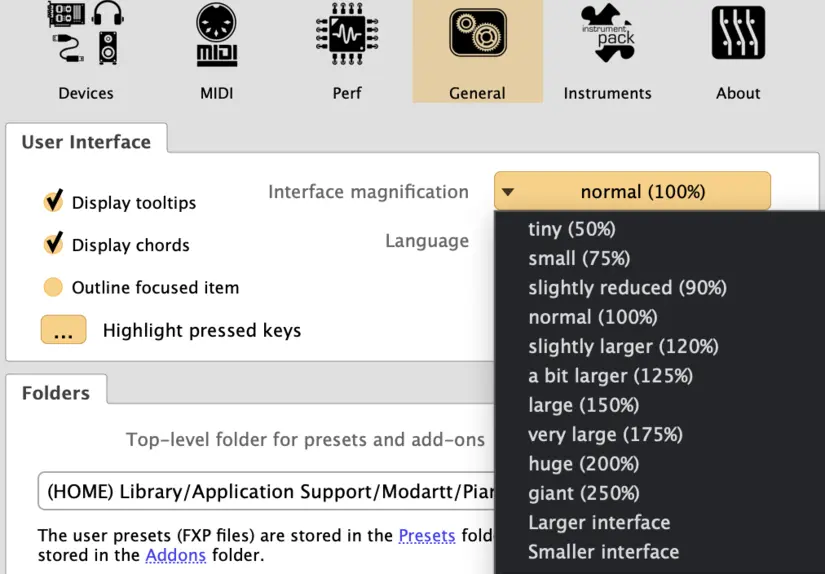
Task: Open the Devices settings icon
Action: click(x=85, y=35)
